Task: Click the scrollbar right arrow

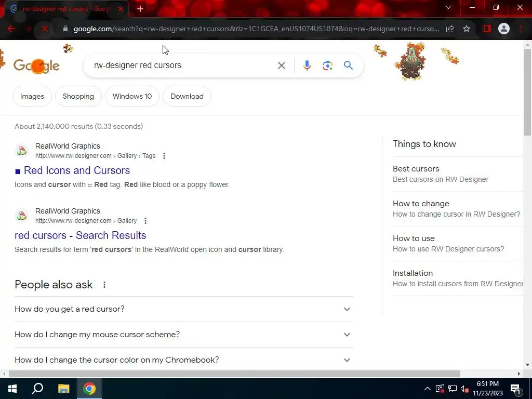Action: coord(519,374)
